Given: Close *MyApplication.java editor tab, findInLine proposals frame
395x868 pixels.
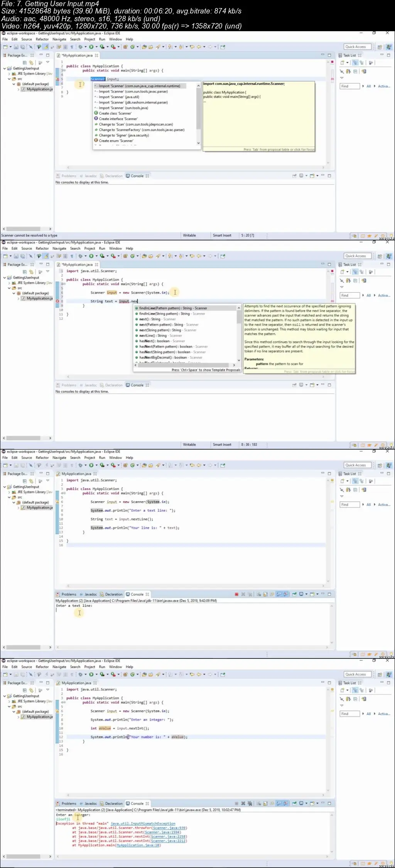Looking at the screenshot, I should pos(96,265).
